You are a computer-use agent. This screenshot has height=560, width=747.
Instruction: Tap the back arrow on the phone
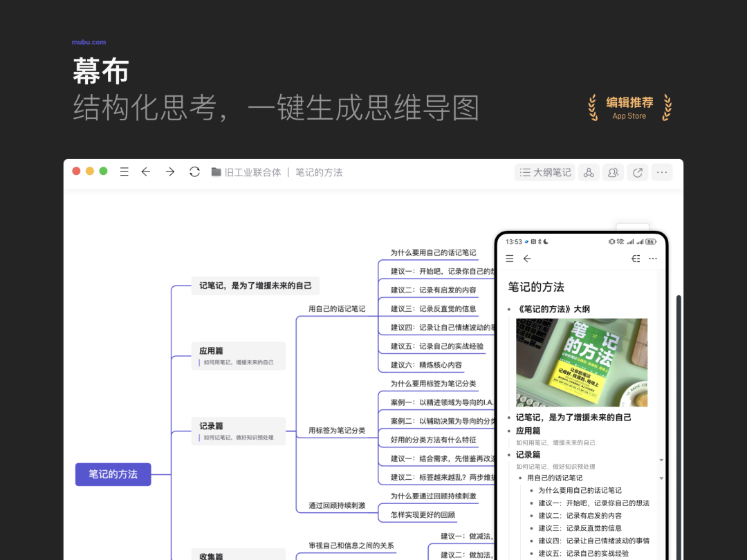tap(527, 259)
